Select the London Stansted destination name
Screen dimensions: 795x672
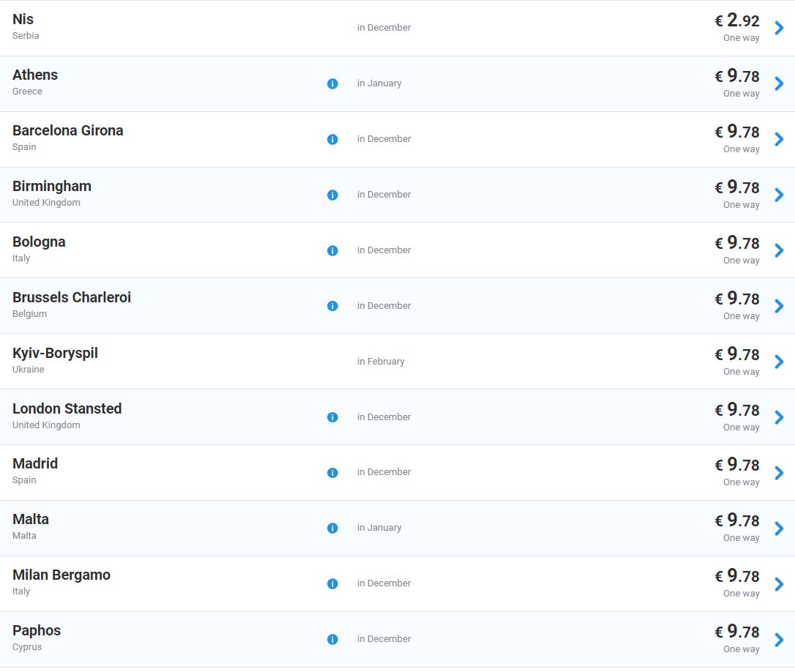point(67,409)
